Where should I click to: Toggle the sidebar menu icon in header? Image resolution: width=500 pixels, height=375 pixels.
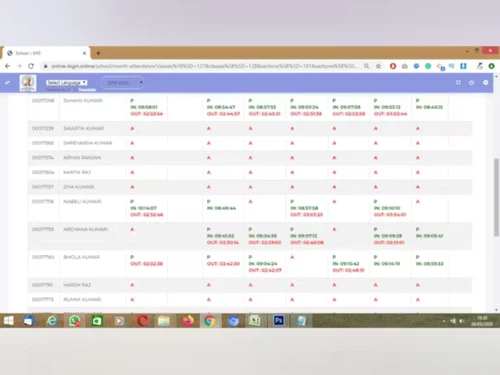tap(7, 82)
